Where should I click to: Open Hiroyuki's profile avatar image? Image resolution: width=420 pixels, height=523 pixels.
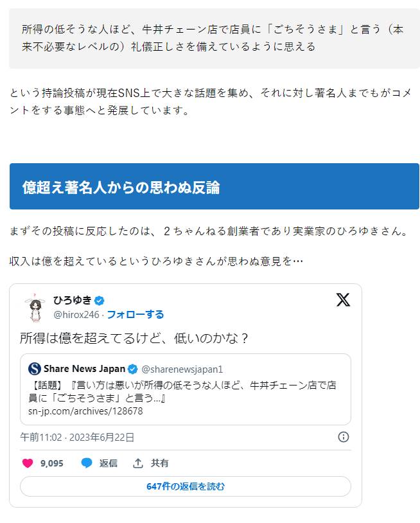point(35,308)
